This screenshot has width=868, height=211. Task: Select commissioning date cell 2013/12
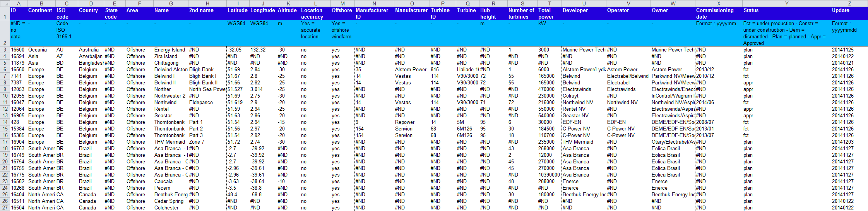tap(719, 70)
